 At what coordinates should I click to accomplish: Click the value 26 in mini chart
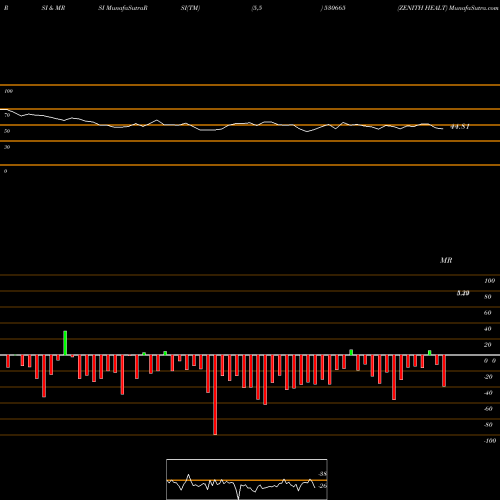pyautogui.click(x=323, y=486)
